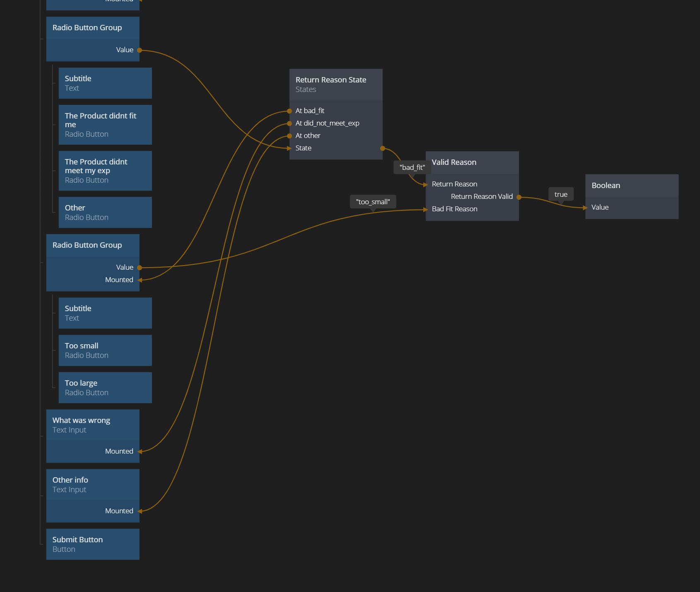Click the Bad Fit Reason input arrow

[x=426, y=210]
